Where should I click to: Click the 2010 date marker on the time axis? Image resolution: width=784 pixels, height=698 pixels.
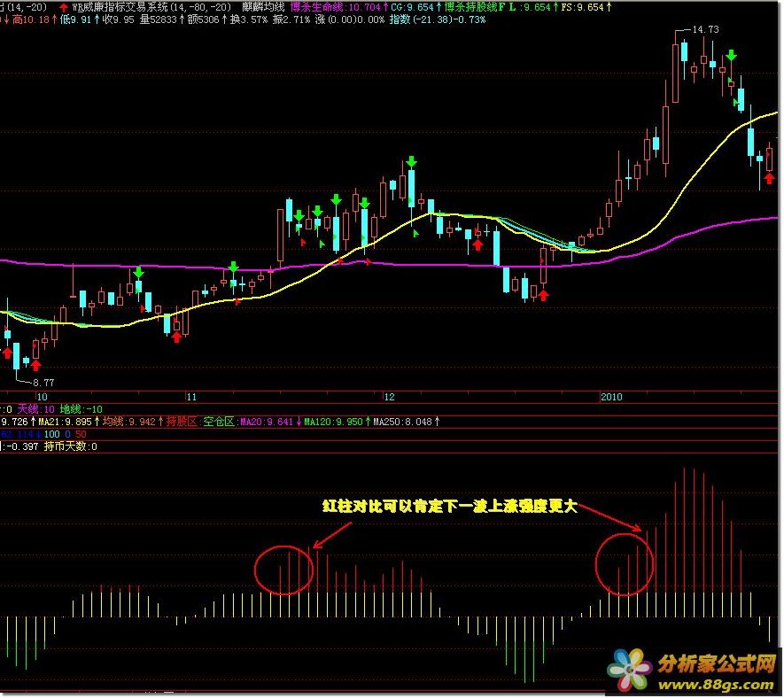click(612, 396)
